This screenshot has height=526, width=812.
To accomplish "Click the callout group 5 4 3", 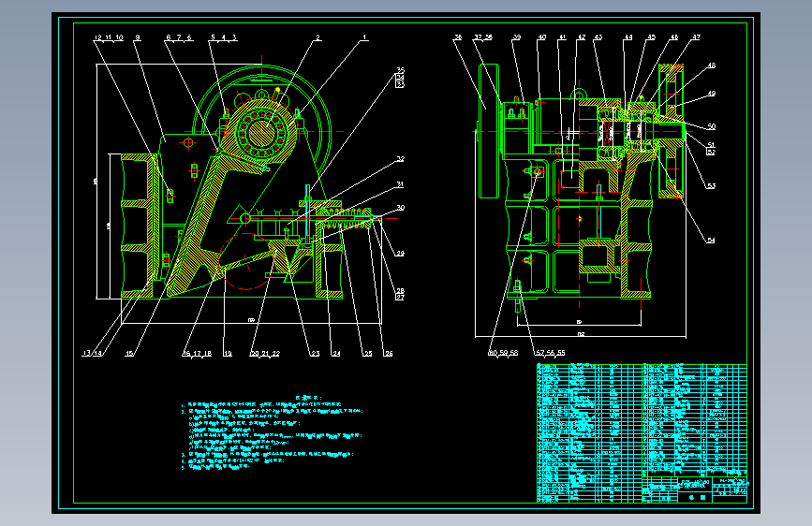I will (223, 37).
